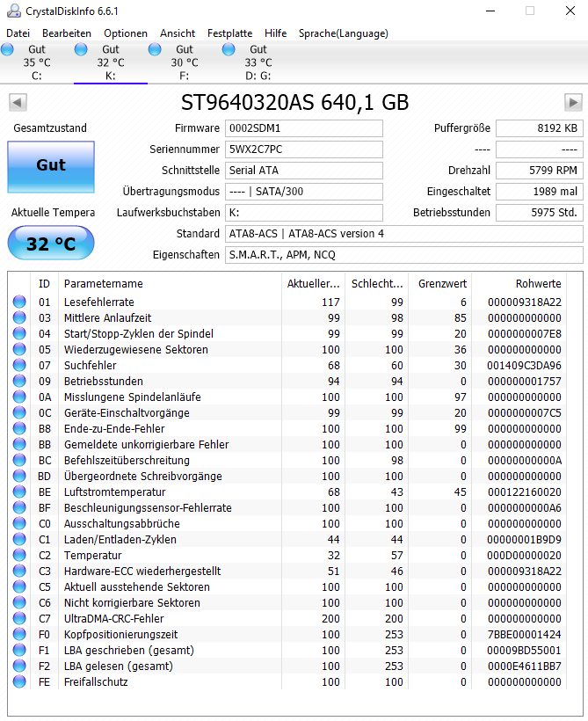Select the status orb for Suchfehler row
The width and height of the screenshot is (588, 721).
click(19, 365)
